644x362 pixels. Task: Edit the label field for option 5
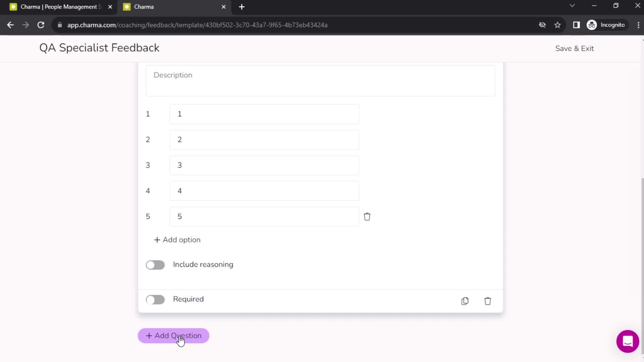264,217
